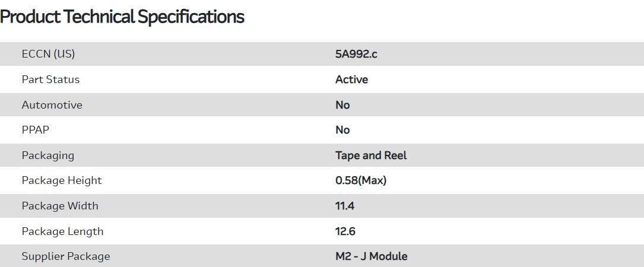Click the PPAP row label
The height and width of the screenshot is (267, 644).
coord(35,130)
